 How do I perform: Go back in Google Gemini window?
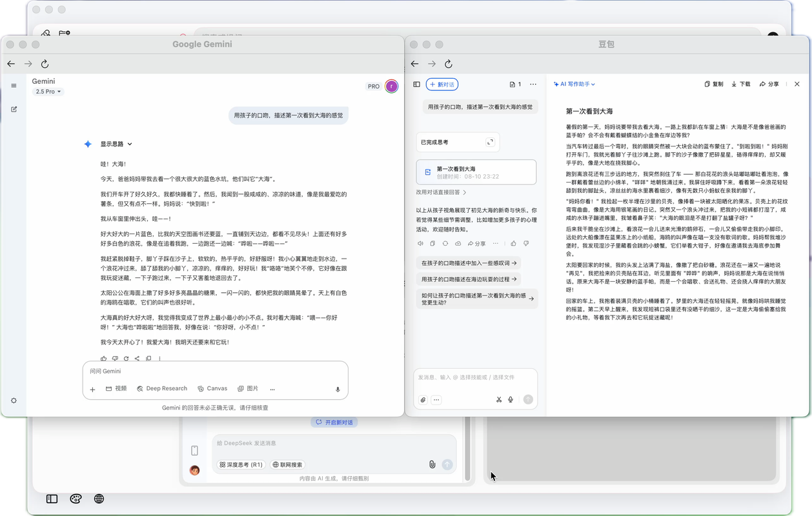pyautogui.click(x=11, y=64)
